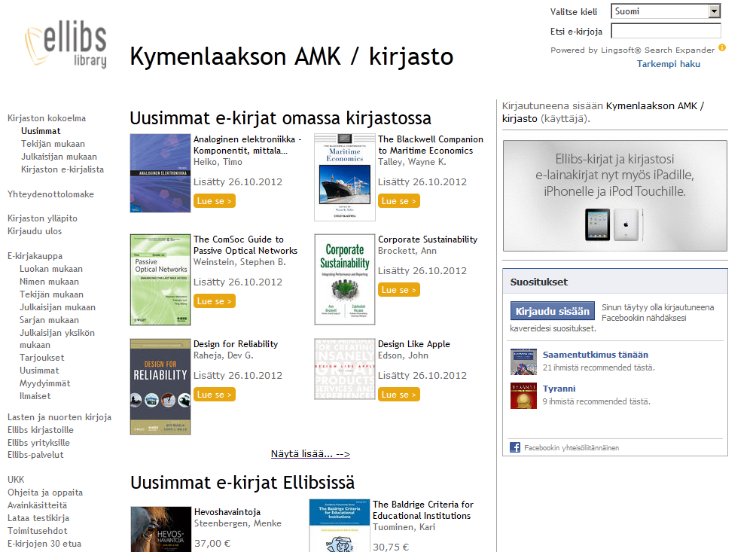Click Facebookin yhteisöliitännäinen link
The height and width of the screenshot is (552, 756).
pyautogui.click(x=572, y=448)
